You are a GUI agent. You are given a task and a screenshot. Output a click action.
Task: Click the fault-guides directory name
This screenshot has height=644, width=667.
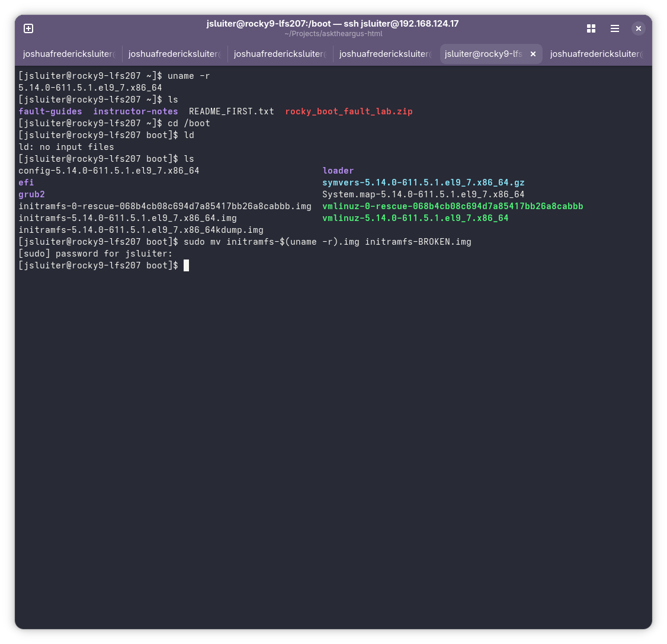(50, 111)
